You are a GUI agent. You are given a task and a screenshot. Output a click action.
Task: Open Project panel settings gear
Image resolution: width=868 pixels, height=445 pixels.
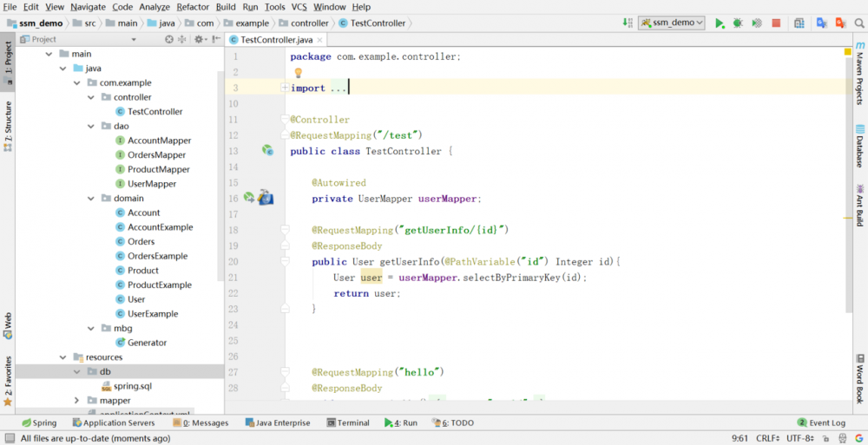coord(199,39)
